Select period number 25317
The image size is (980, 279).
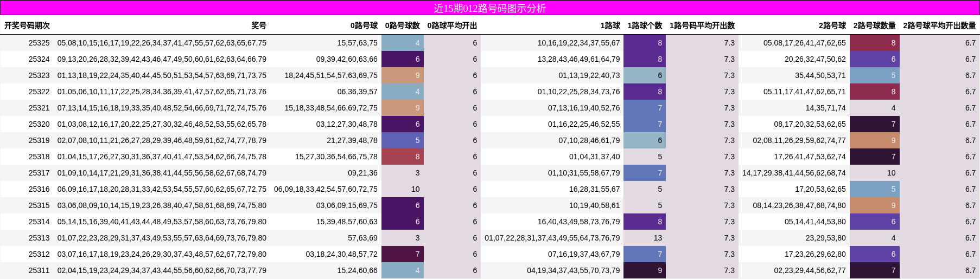(x=39, y=173)
